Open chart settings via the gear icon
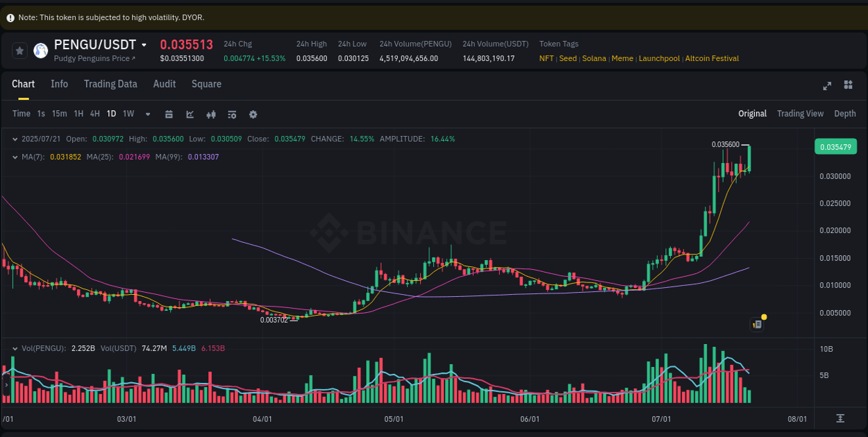The image size is (868, 437). tap(253, 114)
